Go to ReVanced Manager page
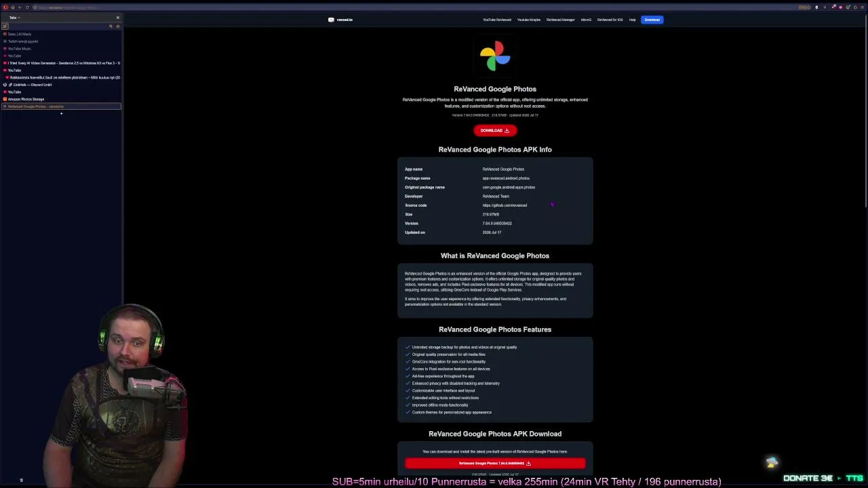Viewport: 868px width, 488px height. pos(561,20)
